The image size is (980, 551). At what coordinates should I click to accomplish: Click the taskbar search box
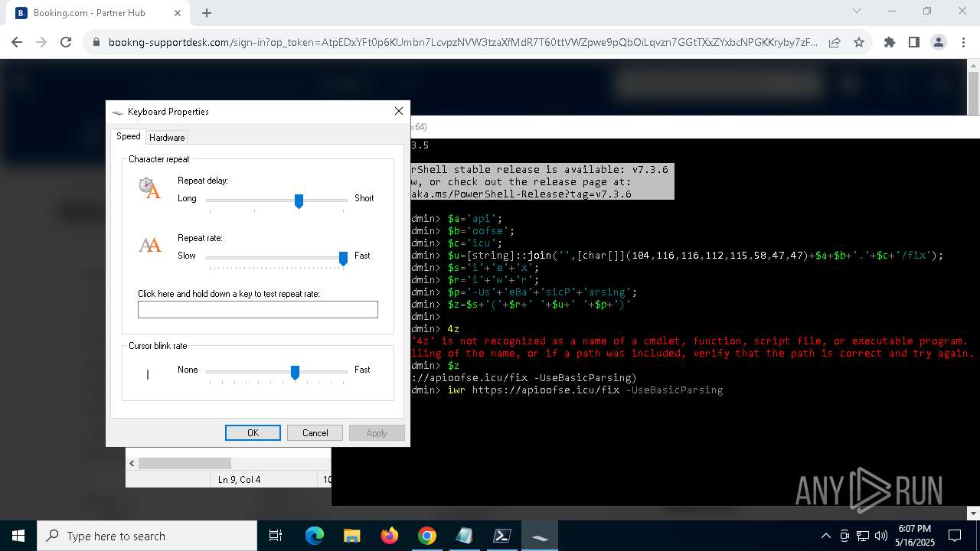coord(147,536)
